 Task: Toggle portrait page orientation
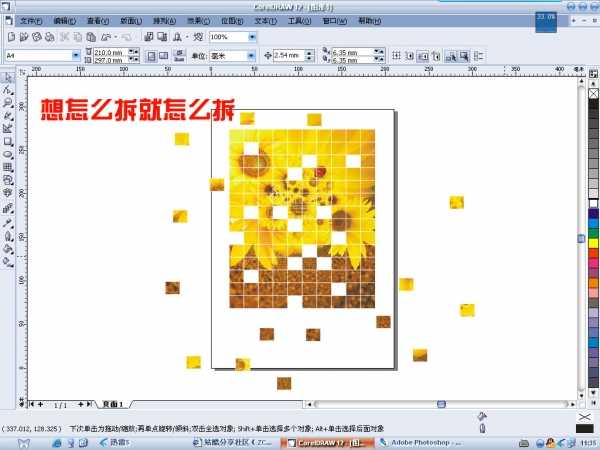[x=149, y=55]
